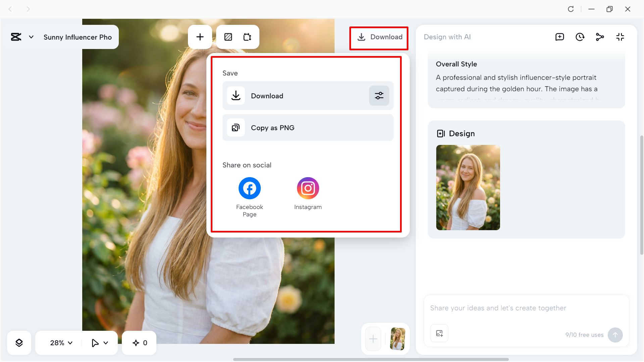Click the top Download button
644x362 pixels.
pyautogui.click(x=379, y=37)
